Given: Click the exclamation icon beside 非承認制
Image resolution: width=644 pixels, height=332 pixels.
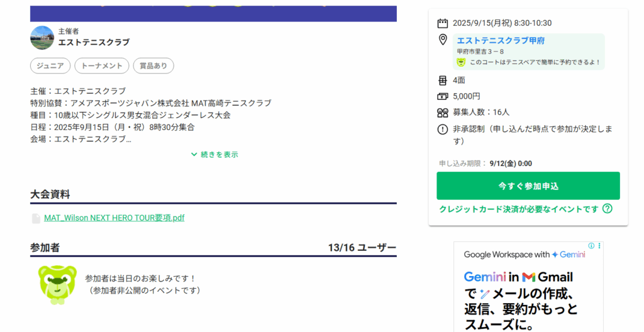Looking at the screenshot, I should (442, 130).
